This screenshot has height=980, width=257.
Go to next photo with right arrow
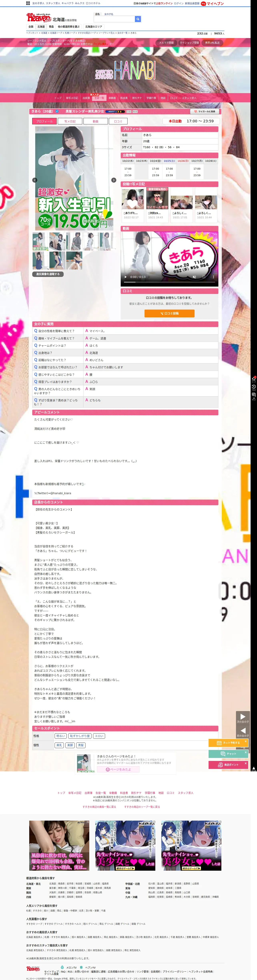114,180
